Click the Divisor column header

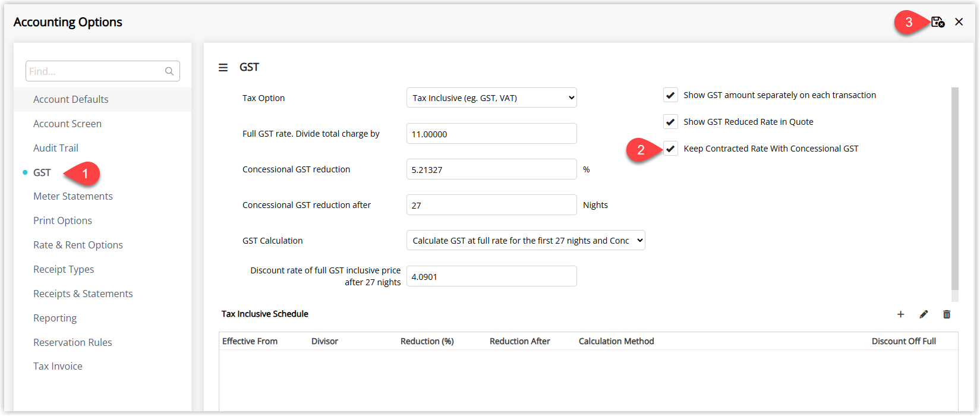[x=324, y=341]
